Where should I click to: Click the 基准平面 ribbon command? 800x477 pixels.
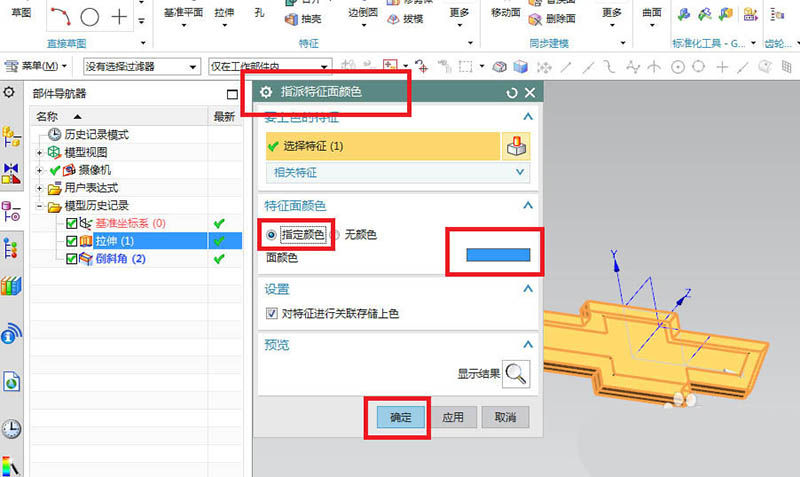[183, 15]
